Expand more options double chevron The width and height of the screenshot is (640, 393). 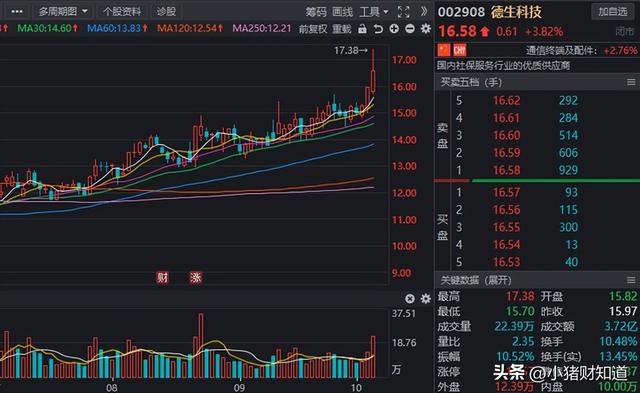(x=424, y=11)
